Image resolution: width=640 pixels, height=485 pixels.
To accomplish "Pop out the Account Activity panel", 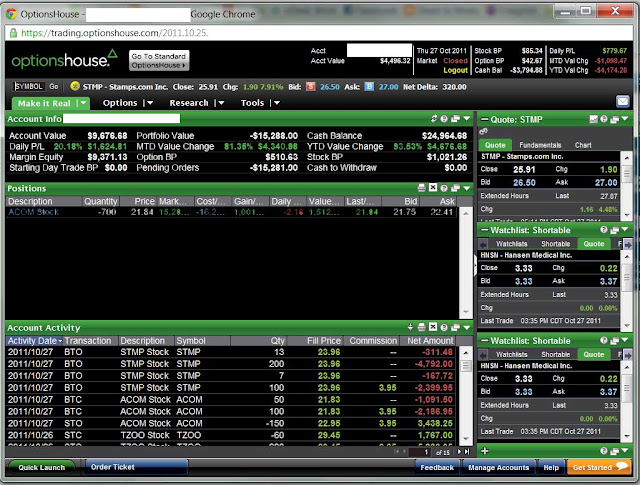I will pyautogui.click(x=456, y=327).
